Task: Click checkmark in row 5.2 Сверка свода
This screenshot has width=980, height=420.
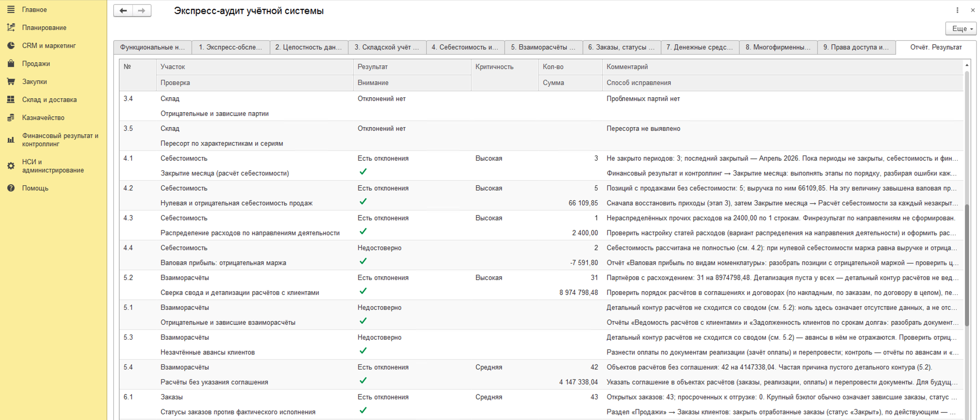Action: click(363, 291)
